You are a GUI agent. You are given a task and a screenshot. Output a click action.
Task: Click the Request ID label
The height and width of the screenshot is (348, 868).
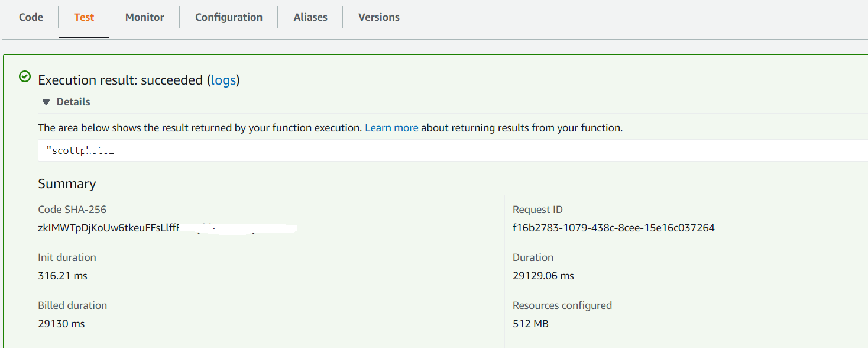(537, 210)
